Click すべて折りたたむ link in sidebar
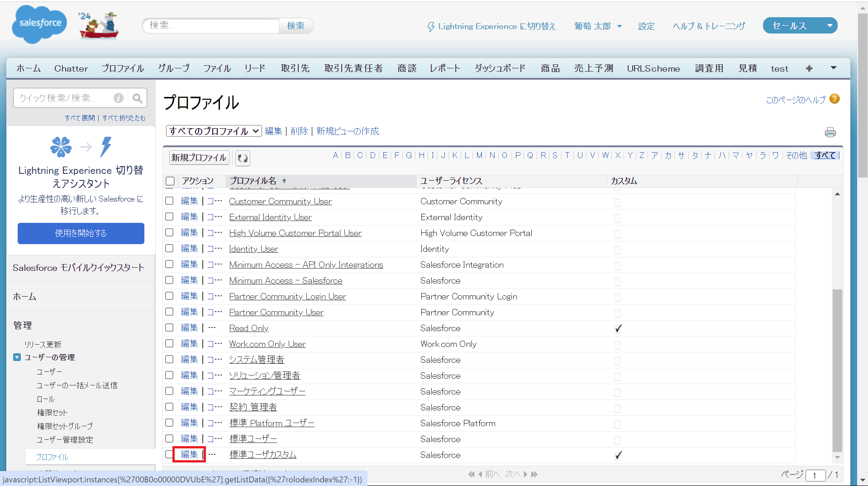This screenshot has width=868, height=486. tap(124, 118)
